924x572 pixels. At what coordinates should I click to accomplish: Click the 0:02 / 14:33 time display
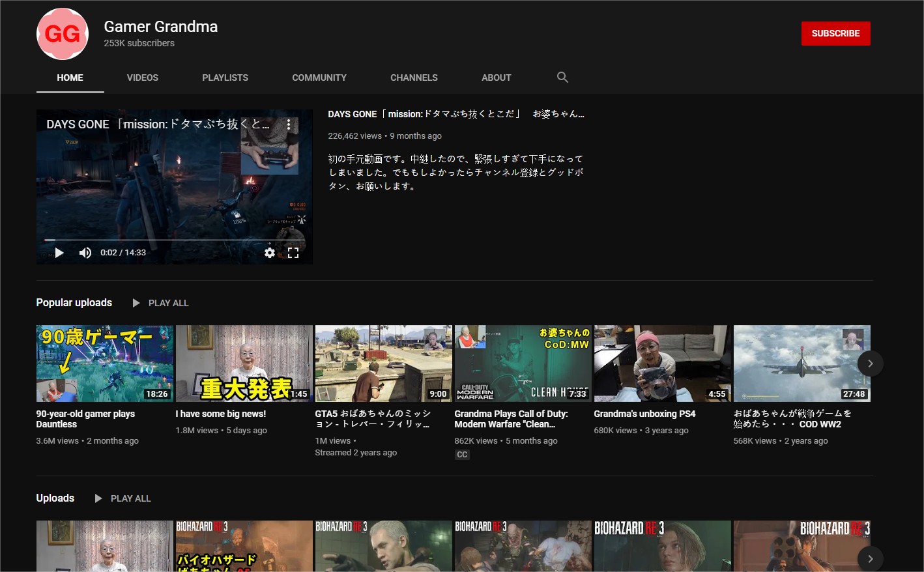[123, 253]
